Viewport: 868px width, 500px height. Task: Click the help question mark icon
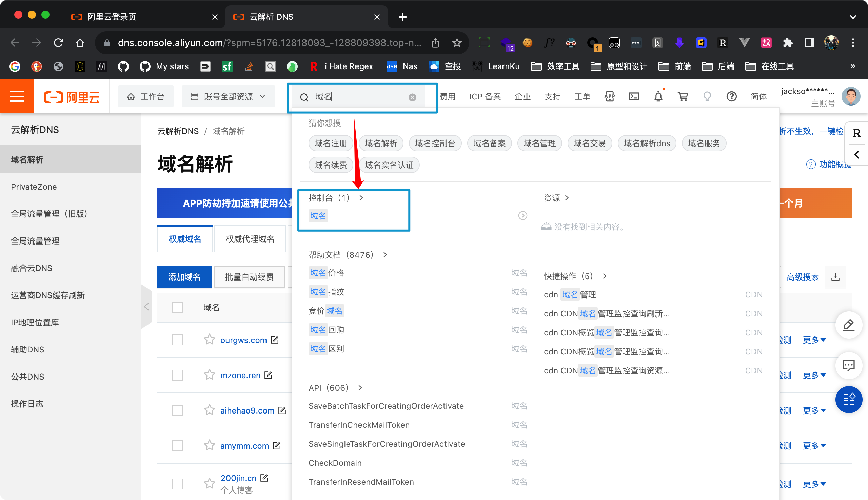tap(731, 96)
